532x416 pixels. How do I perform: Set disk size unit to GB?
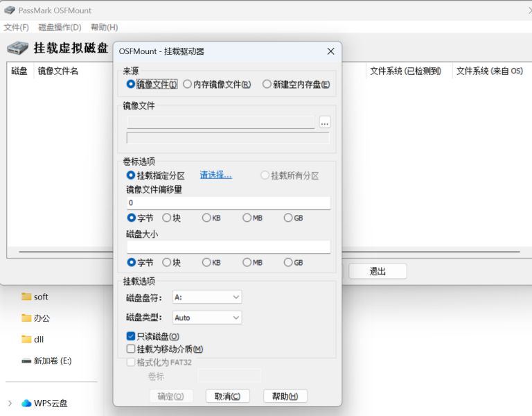click(x=288, y=262)
